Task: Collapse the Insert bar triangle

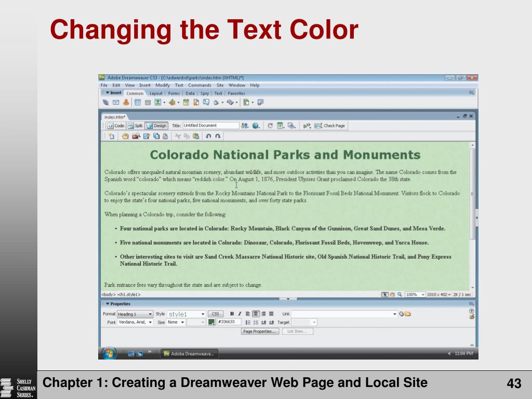Action: click(107, 92)
